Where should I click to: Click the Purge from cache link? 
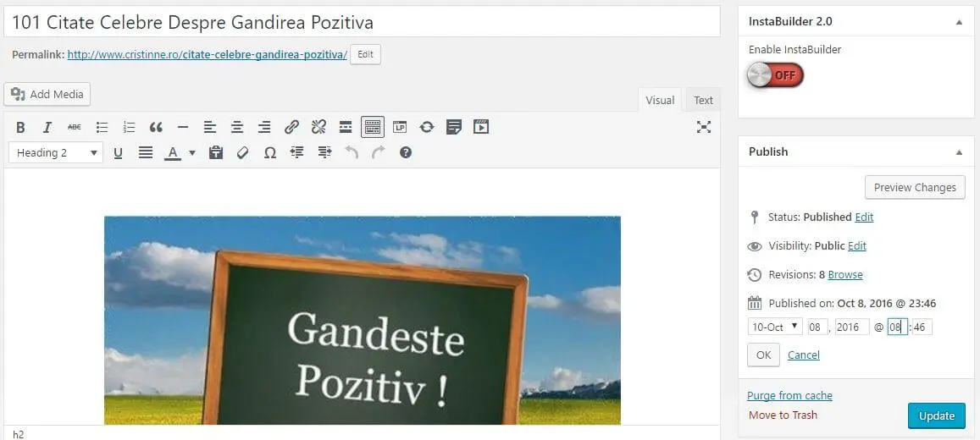coord(789,395)
